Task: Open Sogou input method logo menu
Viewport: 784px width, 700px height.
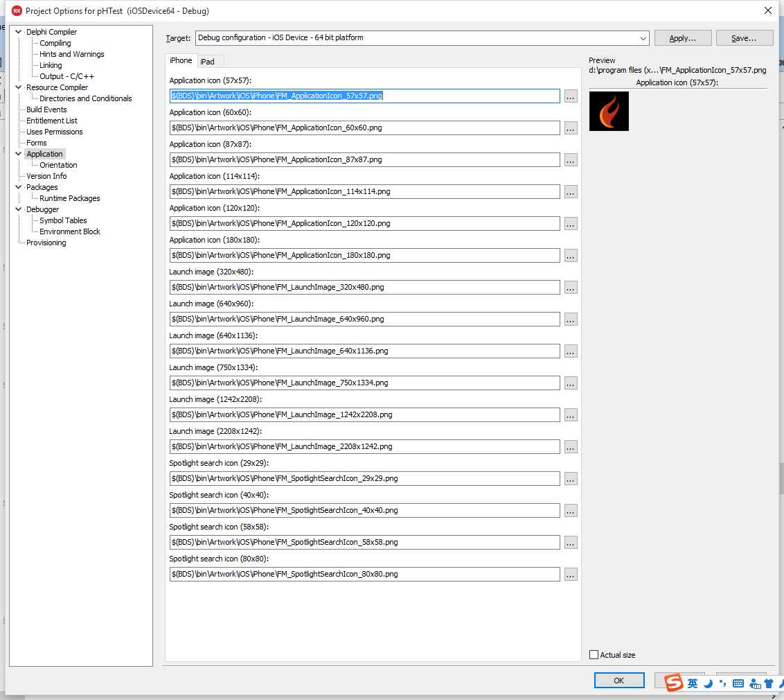Action: click(674, 683)
